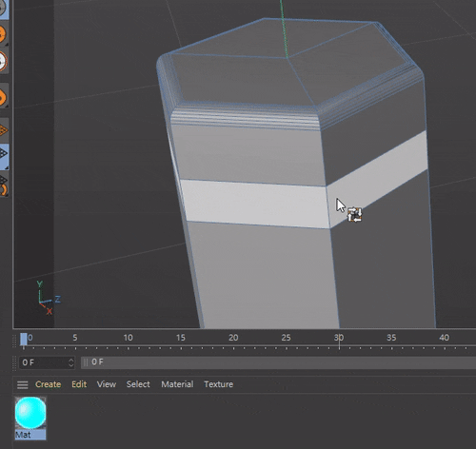Click the wide 0 F preview range bar

(x=278, y=362)
